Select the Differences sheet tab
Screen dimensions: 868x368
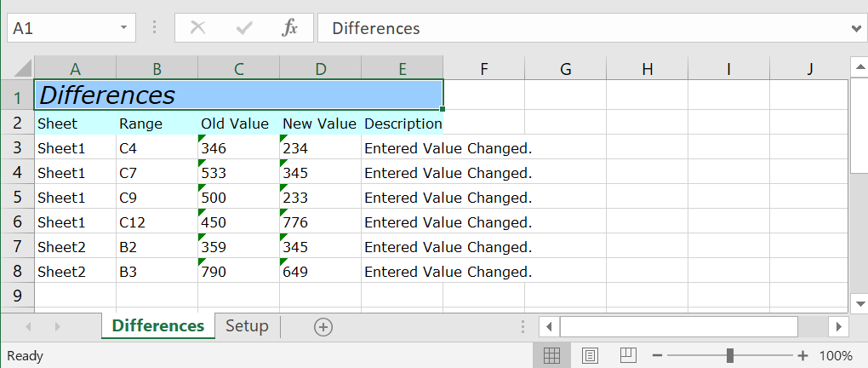pyautogui.click(x=158, y=326)
